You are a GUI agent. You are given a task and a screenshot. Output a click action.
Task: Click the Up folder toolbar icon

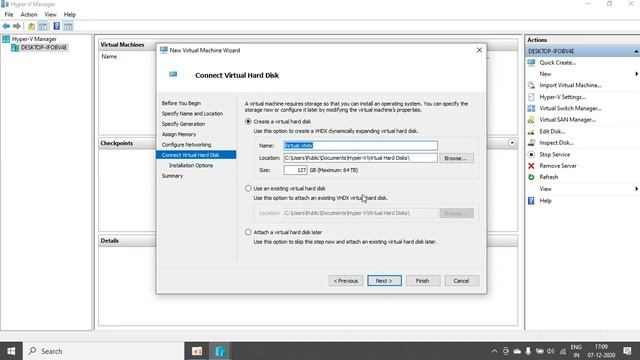[31, 27]
